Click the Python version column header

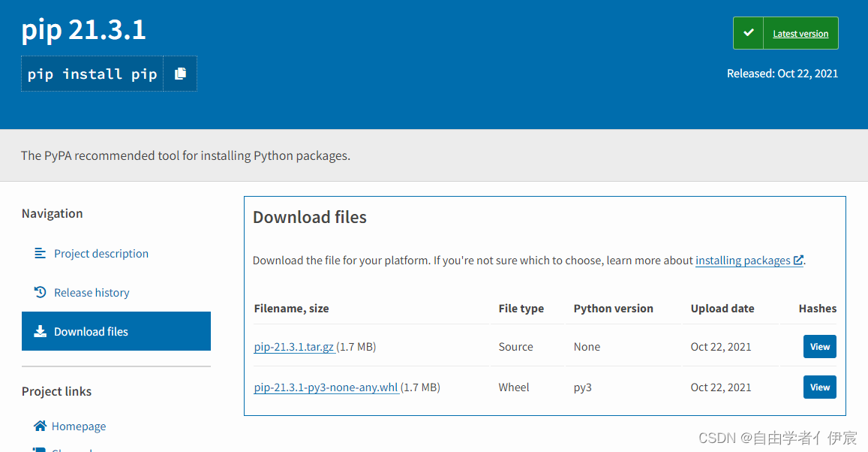click(614, 309)
